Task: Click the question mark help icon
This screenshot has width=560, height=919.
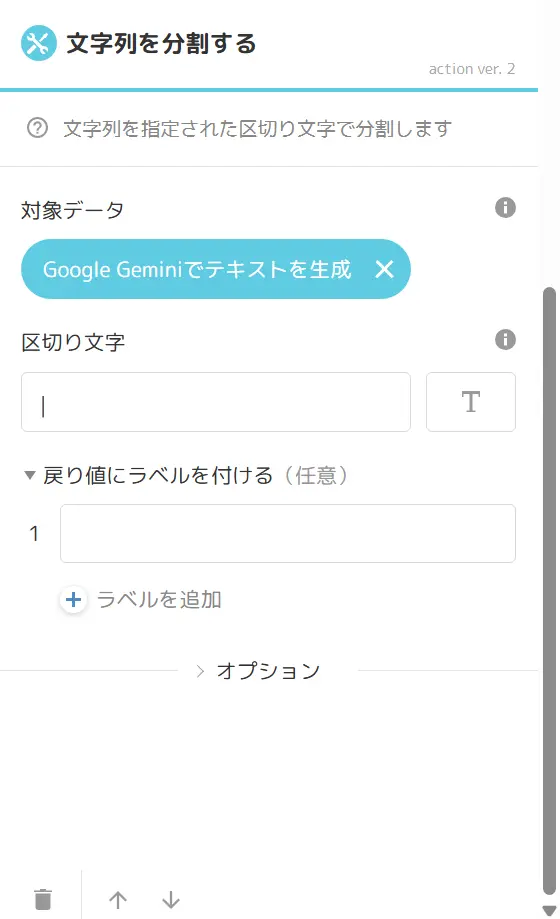Action: 38,128
